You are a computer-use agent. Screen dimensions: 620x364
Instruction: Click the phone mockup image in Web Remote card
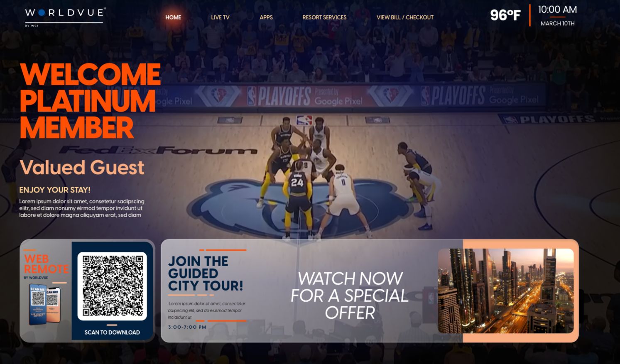pyautogui.click(x=45, y=305)
